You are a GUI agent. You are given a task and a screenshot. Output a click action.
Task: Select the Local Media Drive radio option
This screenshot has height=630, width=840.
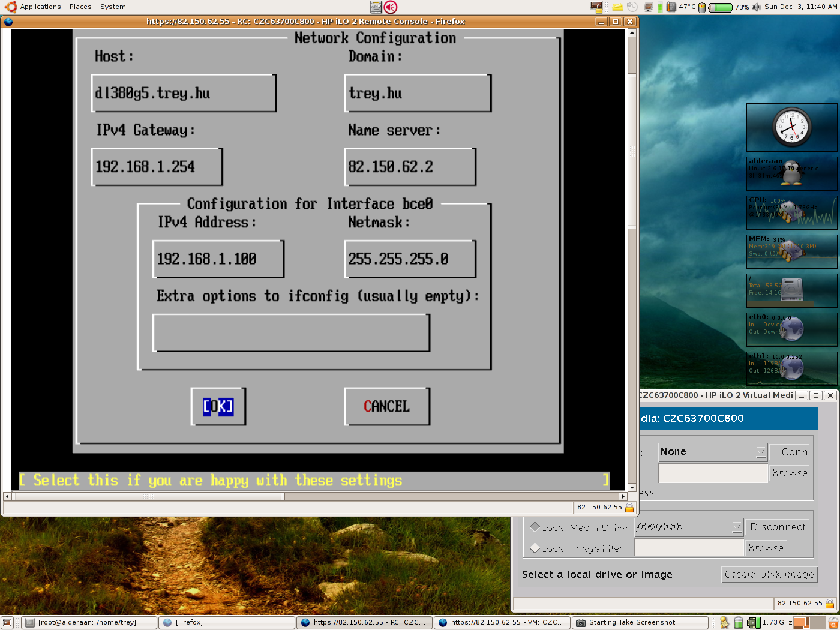pyautogui.click(x=535, y=527)
